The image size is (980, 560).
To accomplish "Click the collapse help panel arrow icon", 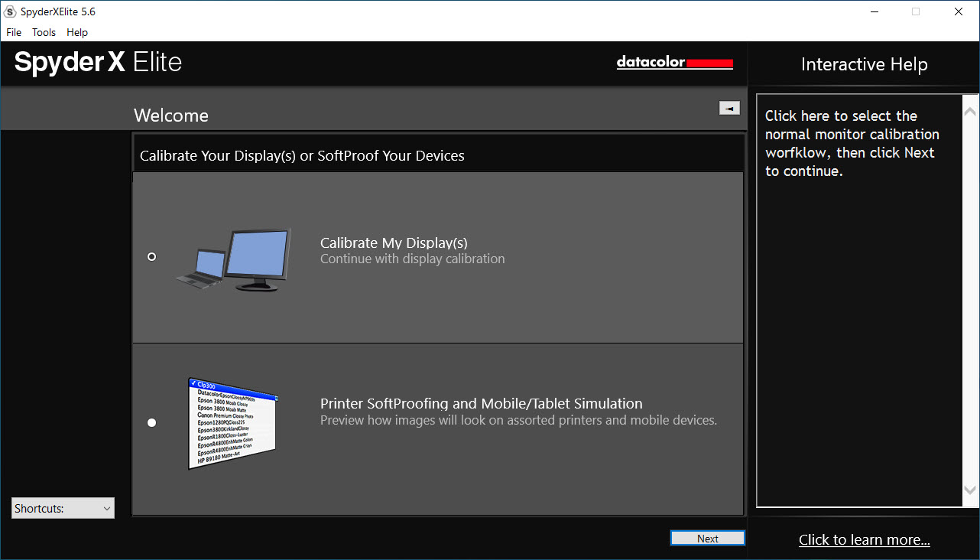I will pos(729,109).
